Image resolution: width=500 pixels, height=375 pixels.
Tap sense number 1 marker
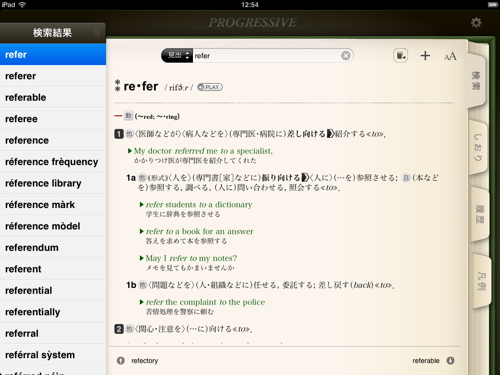(119, 134)
